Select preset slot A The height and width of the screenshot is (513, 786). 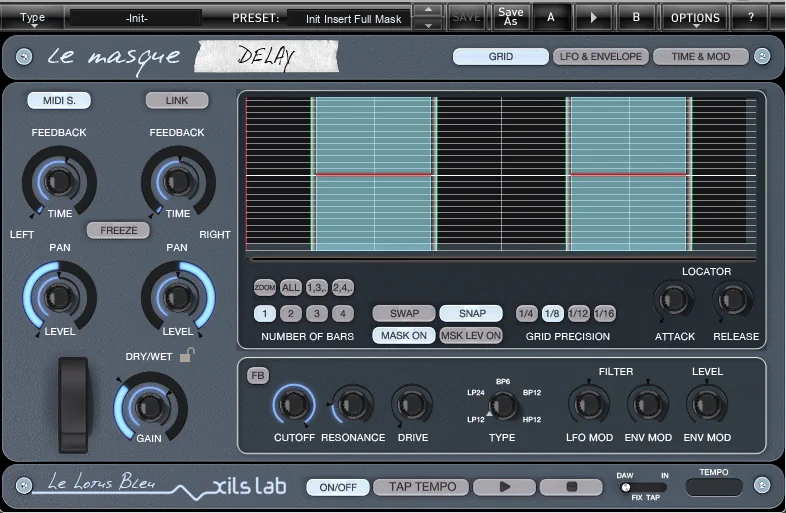(551, 18)
